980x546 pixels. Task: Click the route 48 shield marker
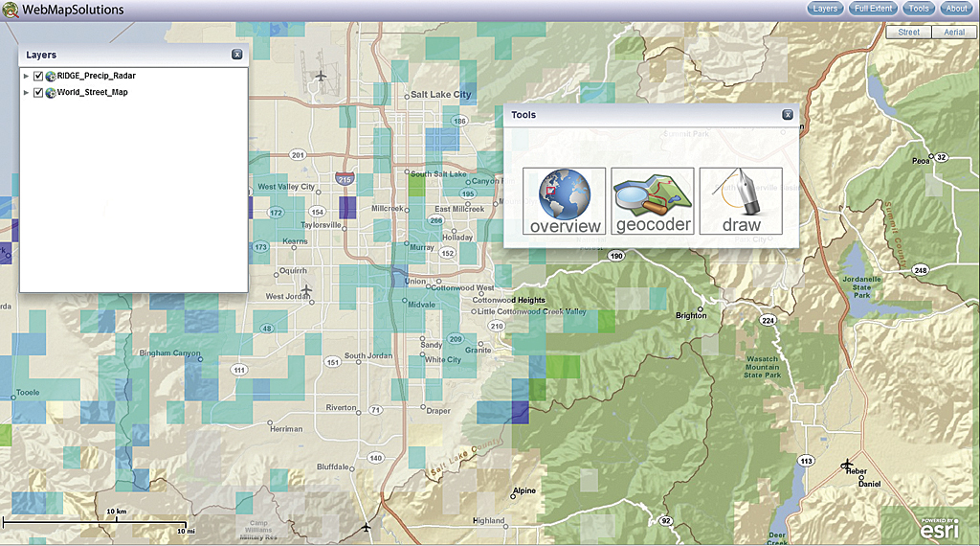tap(268, 329)
